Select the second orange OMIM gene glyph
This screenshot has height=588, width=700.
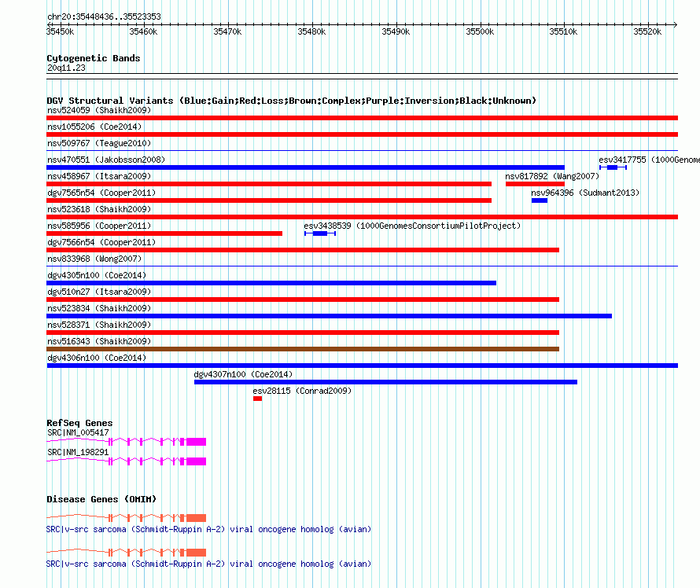pyautogui.click(x=127, y=553)
